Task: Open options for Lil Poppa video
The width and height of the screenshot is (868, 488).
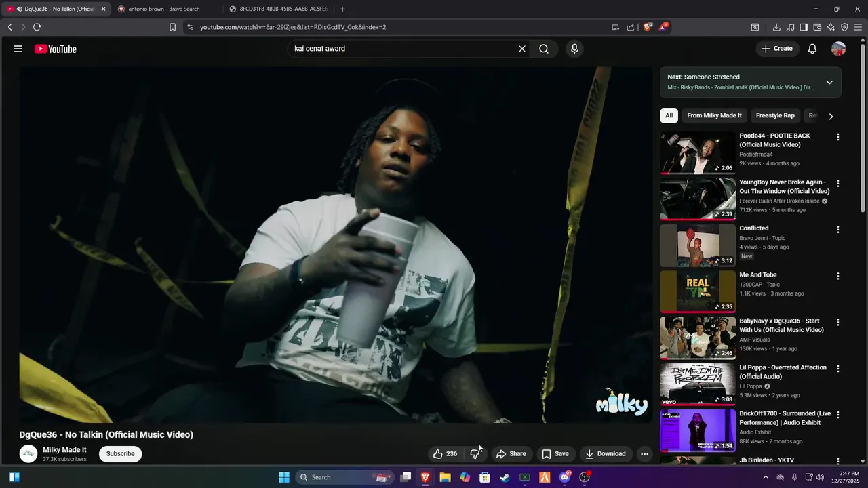Action: point(838,369)
